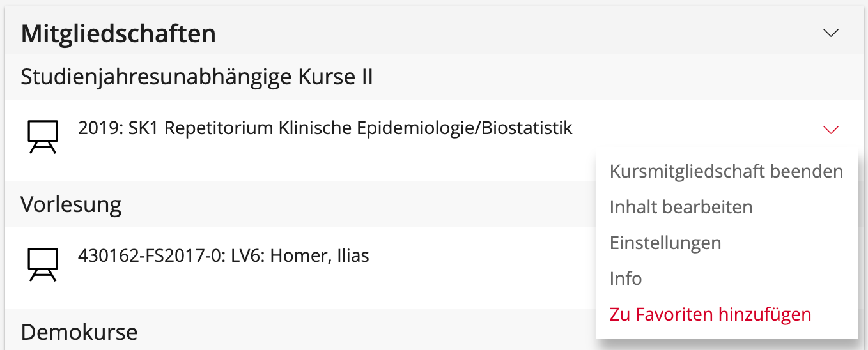
Task: Toggle red actions arrow for SK1 Repetitorium
Action: (x=830, y=130)
